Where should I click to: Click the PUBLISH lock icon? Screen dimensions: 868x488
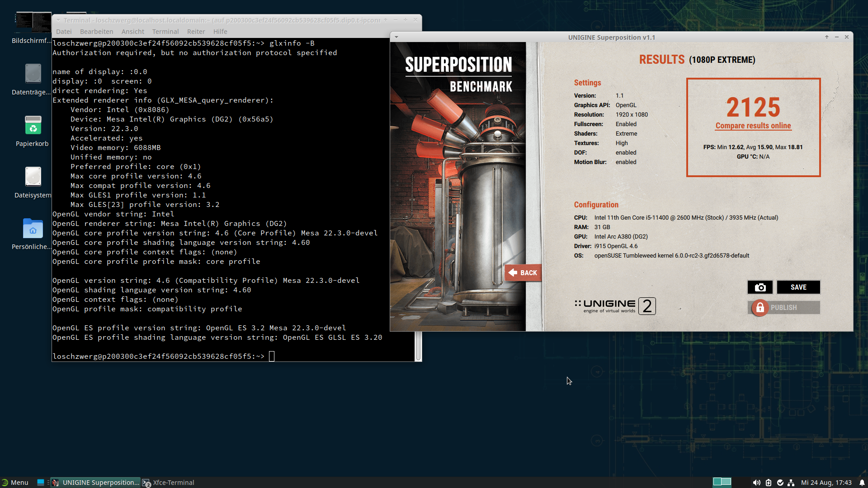[x=760, y=308]
